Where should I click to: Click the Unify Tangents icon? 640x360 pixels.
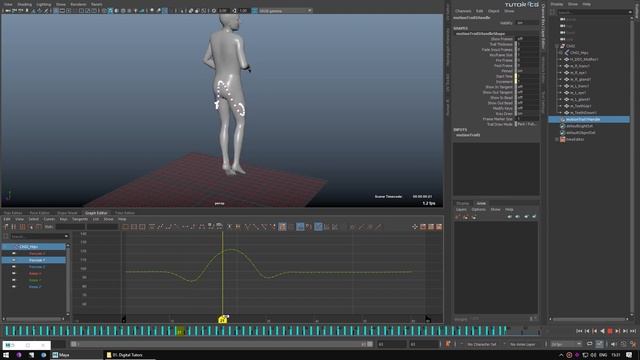click(x=238, y=227)
